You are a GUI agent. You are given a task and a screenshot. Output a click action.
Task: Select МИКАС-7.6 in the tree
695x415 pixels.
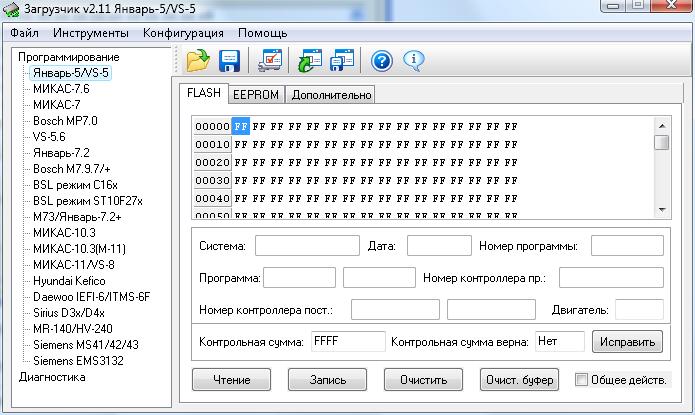pyautogui.click(x=61, y=89)
